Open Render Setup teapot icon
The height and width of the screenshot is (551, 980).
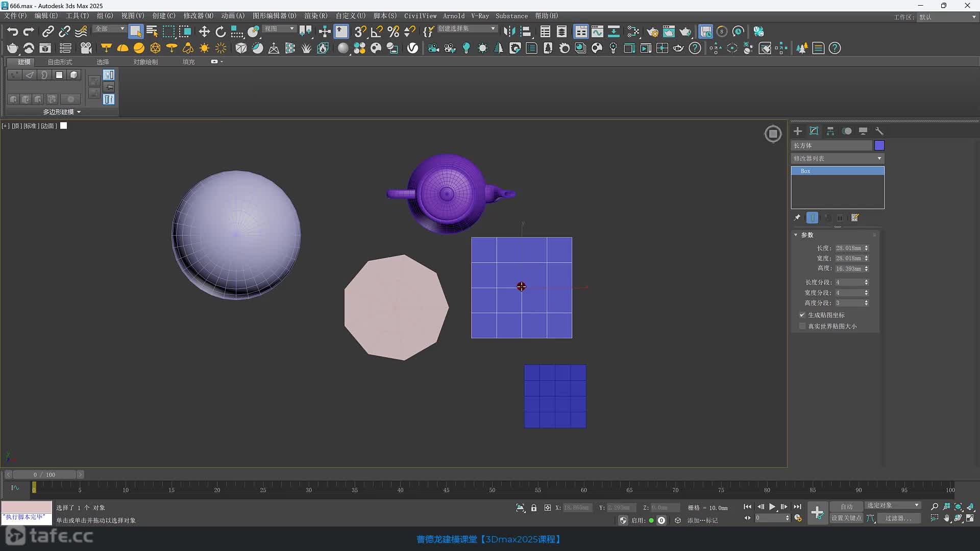coord(652,32)
